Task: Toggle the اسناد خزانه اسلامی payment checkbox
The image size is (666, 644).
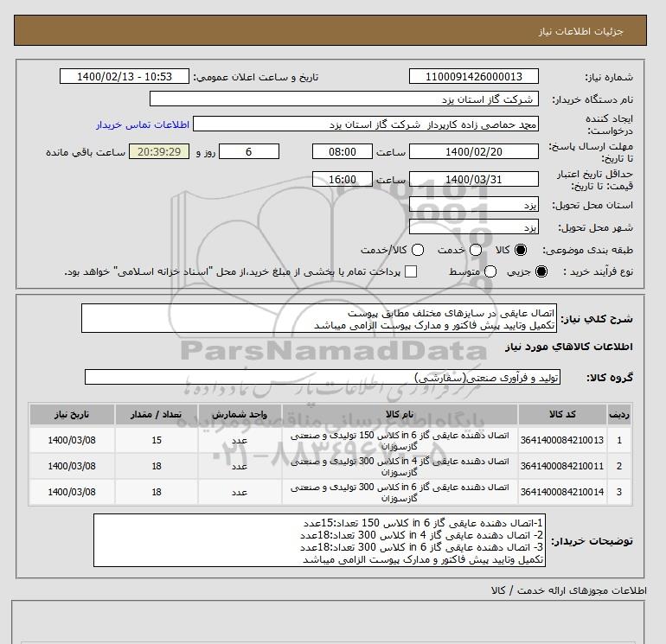Action: pyautogui.click(x=411, y=271)
